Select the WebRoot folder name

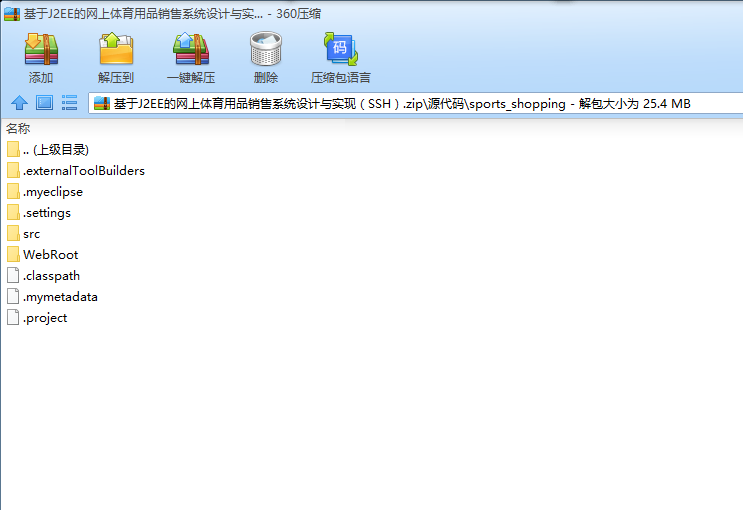coord(51,255)
